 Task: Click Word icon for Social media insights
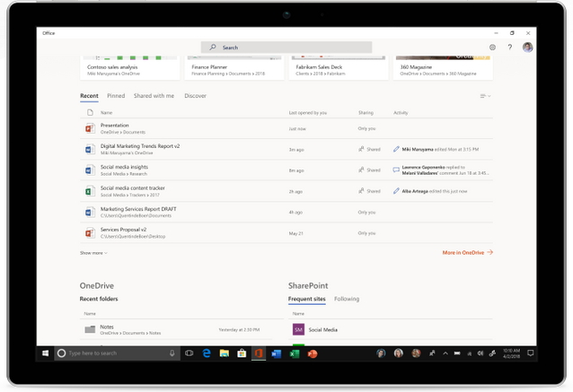(x=90, y=170)
